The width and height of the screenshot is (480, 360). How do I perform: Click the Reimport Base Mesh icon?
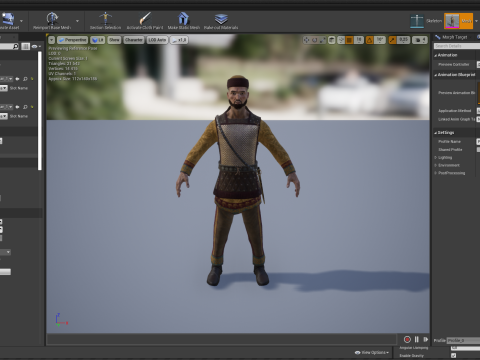[52, 19]
